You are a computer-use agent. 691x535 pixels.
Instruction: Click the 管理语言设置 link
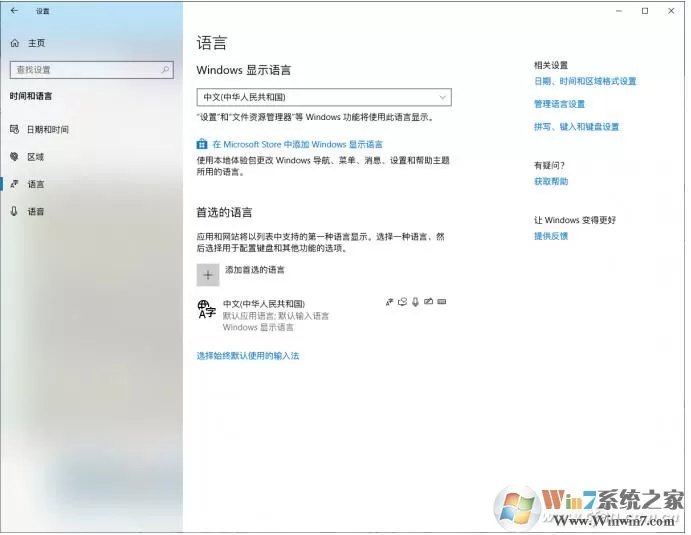[559, 104]
